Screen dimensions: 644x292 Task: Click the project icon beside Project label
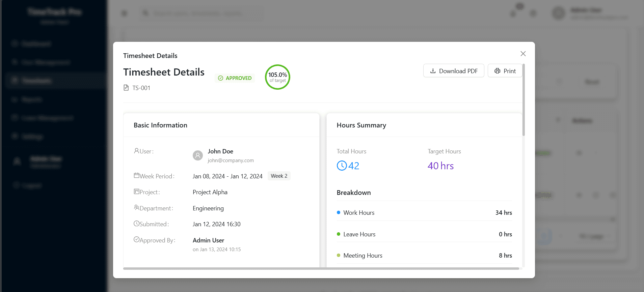click(136, 192)
